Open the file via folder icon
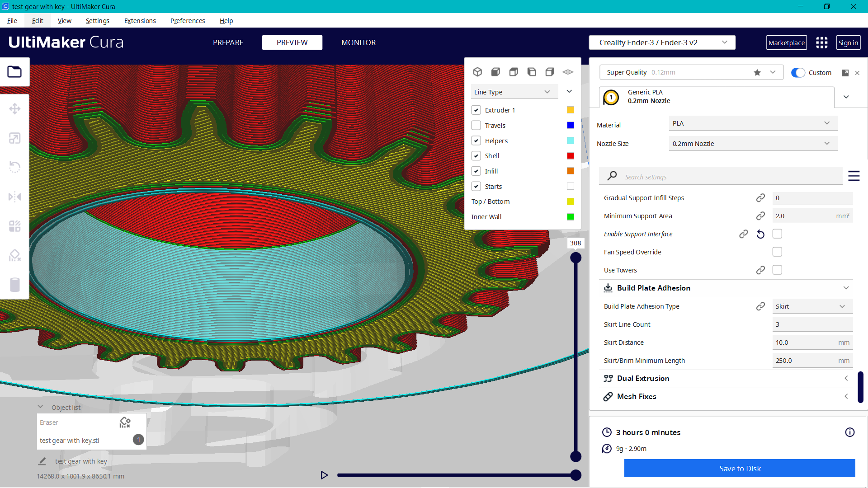 click(x=15, y=71)
